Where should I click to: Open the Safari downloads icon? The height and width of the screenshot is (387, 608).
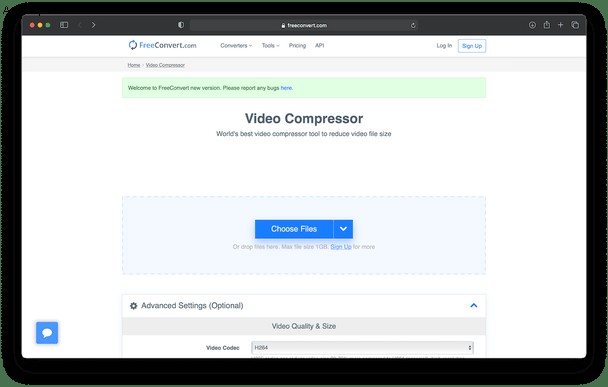coord(532,25)
